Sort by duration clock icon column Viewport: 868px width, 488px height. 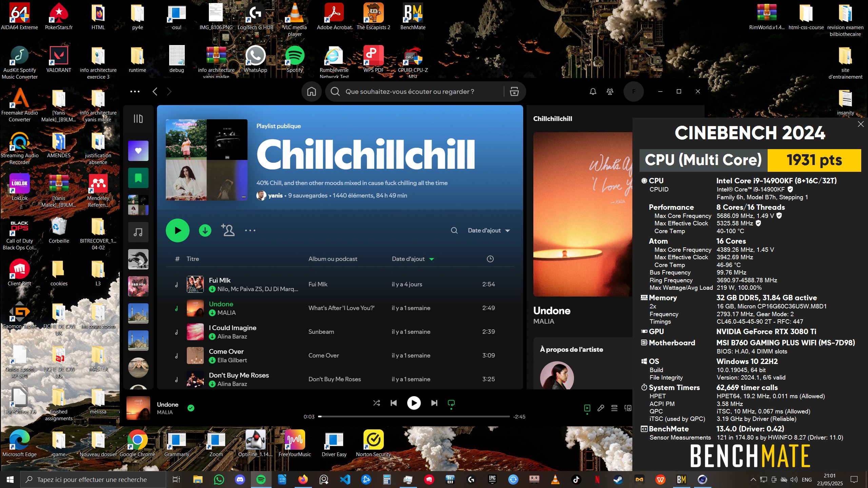pos(490,259)
